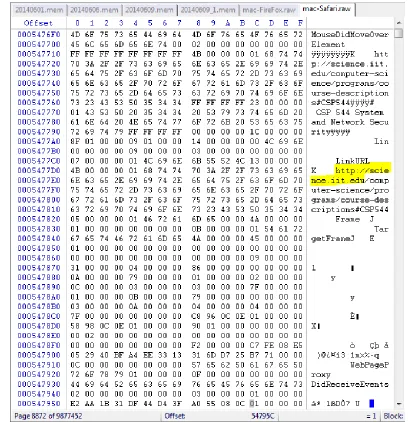The height and width of the screenshot is (422, 408).
Task: Open the 20140609.mem tab
Action: [149, 10]
